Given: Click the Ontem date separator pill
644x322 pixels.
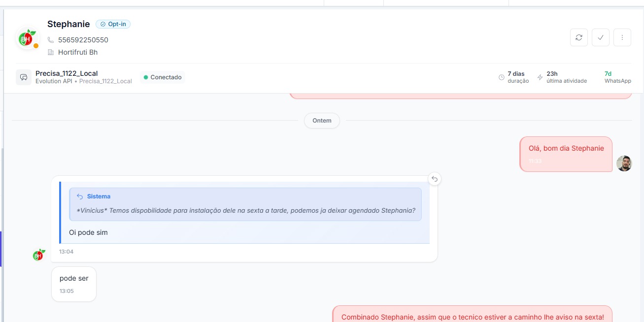Looking at the screenshot, I should point(322,121).
